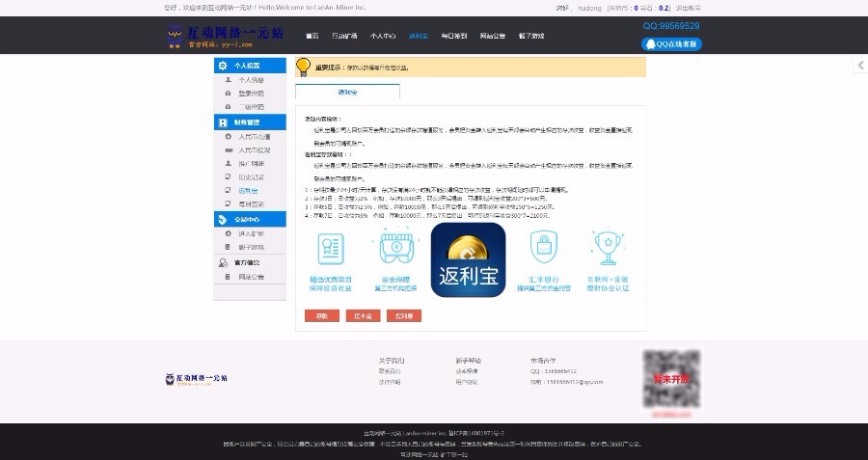The height and width of the screenshot is (460, 868).
Task: Open 骰子游戏 in top navigation
Action: pyautogui.click(x=531, y=36)
